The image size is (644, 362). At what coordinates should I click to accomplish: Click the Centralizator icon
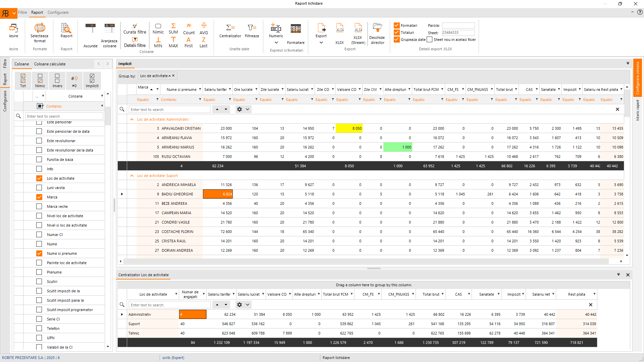pyautogui.click(x=230, y=31)
